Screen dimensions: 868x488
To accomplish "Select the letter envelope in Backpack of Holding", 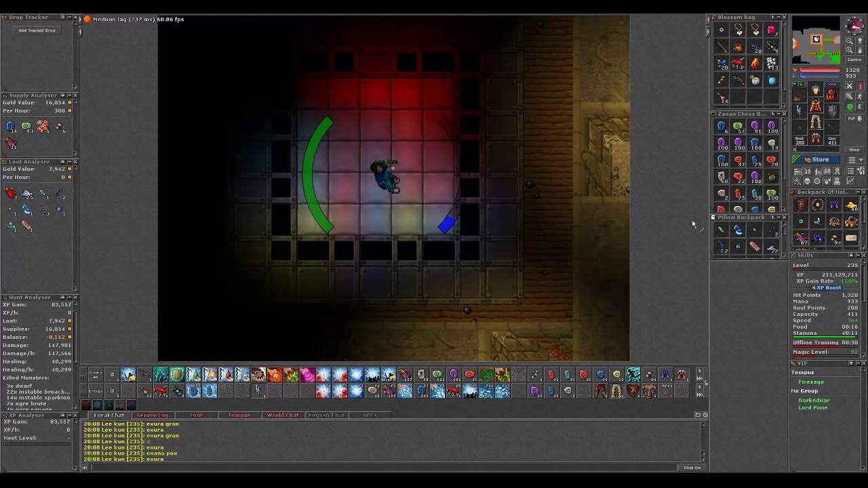I will point(851,238).
